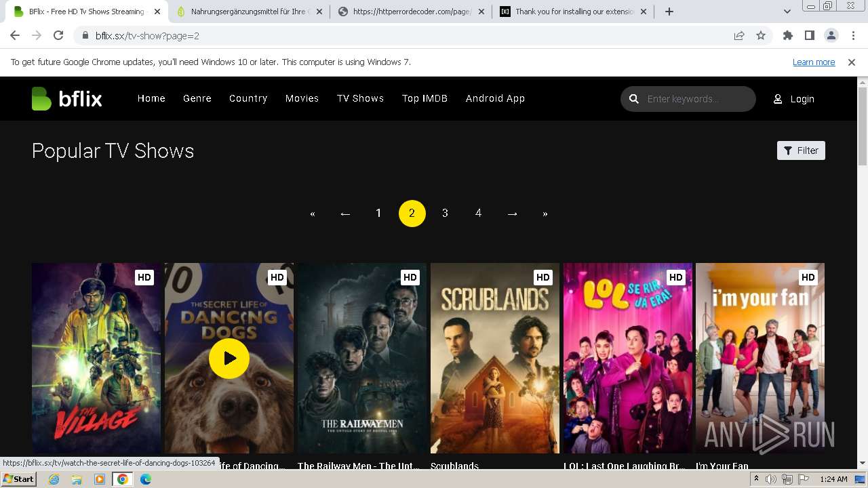This screenshot has width=868, height=488.
Task: Open the I'm Your Fan poster
Action: coord(760,359)
